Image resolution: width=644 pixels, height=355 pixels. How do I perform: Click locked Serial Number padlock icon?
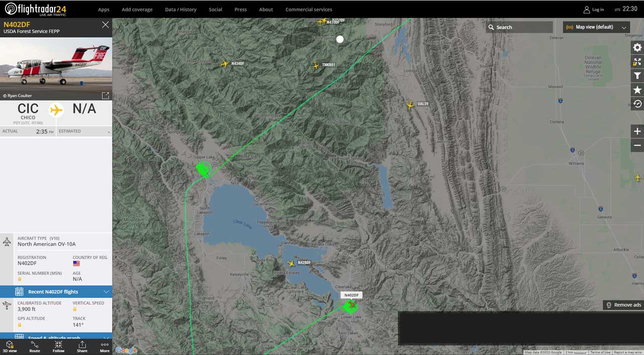pyautogui.click(x=20, y=279)
